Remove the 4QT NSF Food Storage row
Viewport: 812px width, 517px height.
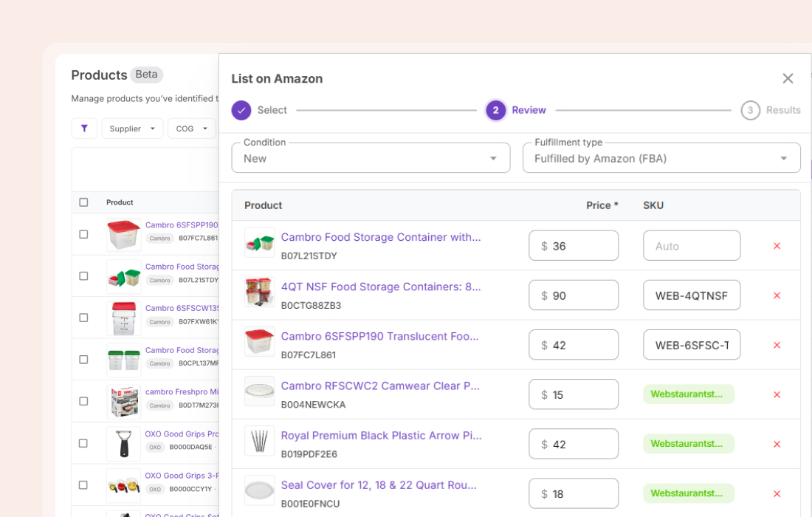(x=777, y=295)
